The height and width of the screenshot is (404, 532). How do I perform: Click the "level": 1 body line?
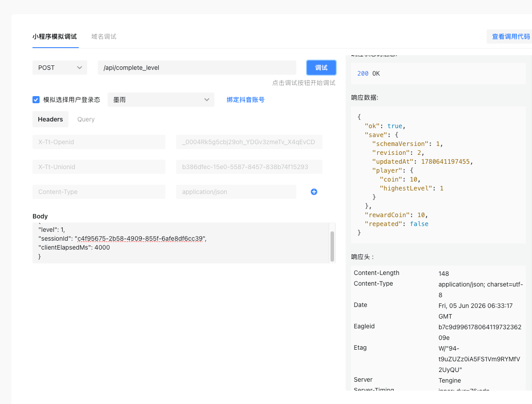[52, 230]
